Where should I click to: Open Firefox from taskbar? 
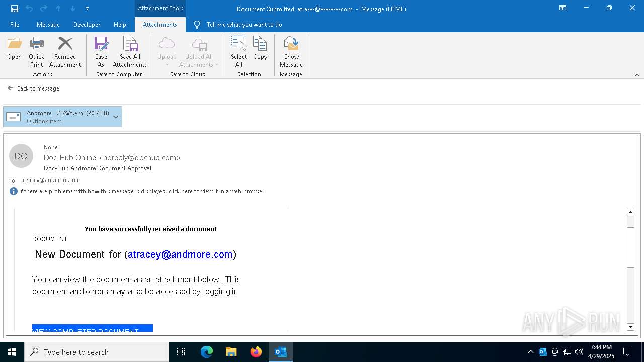pos(256,352)
